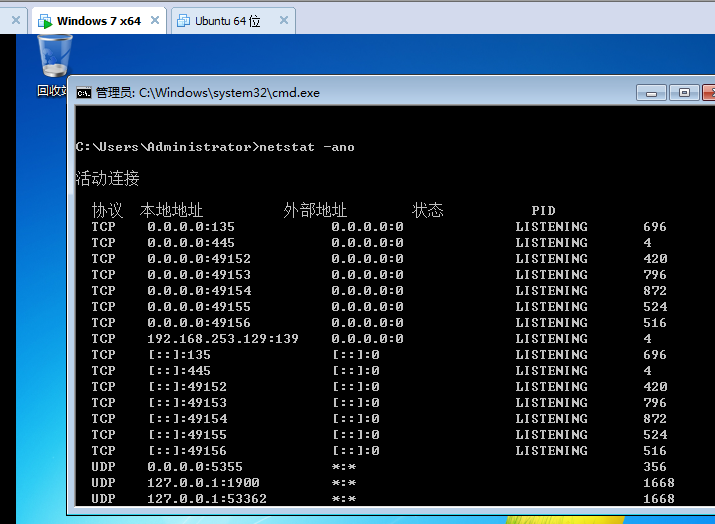Click local address [::]:49154
The width and height of the screenshot is (715, 524).
coord(187,419)
